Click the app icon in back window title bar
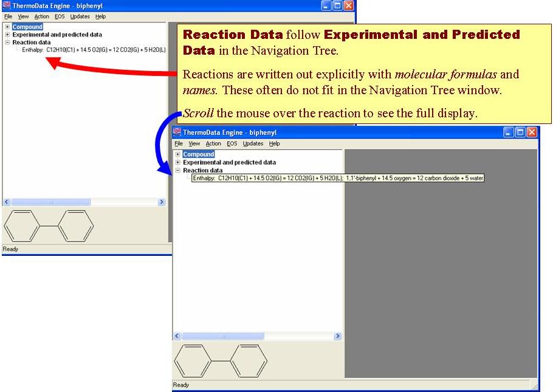This screenshot has width=553, height=392. click(x=7, y=5)
